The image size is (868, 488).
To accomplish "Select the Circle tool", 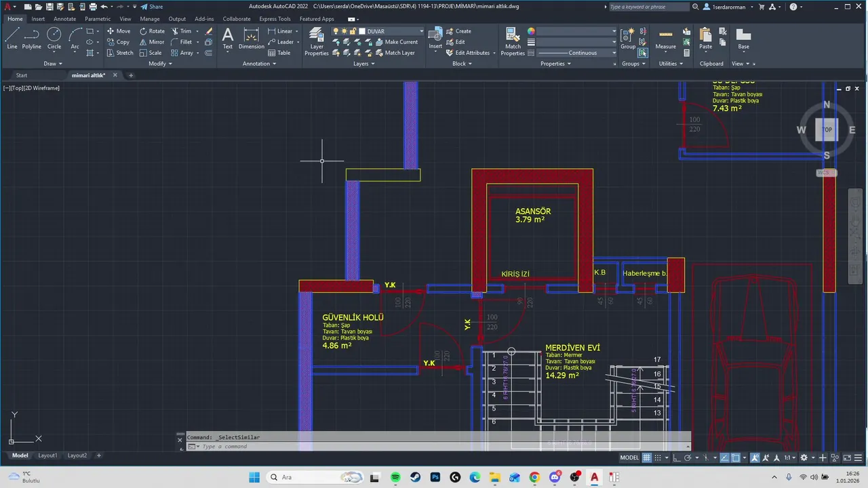I will click(54, 38).
